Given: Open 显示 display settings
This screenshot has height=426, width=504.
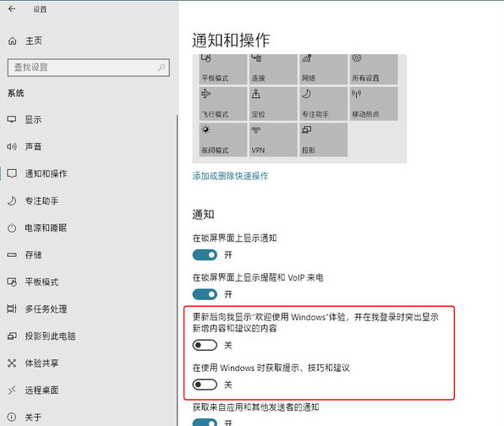Looking at the screenshot, I should pyautogui.click(x=89, y=119).
